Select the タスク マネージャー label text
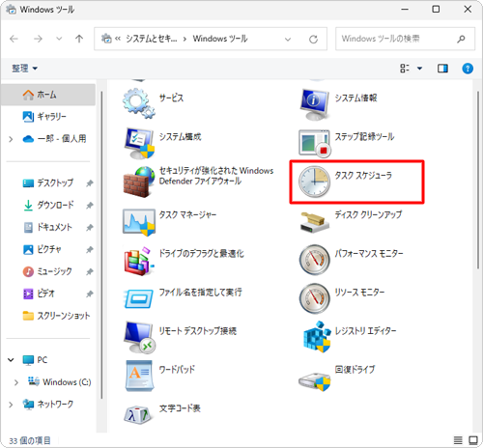 187,214
